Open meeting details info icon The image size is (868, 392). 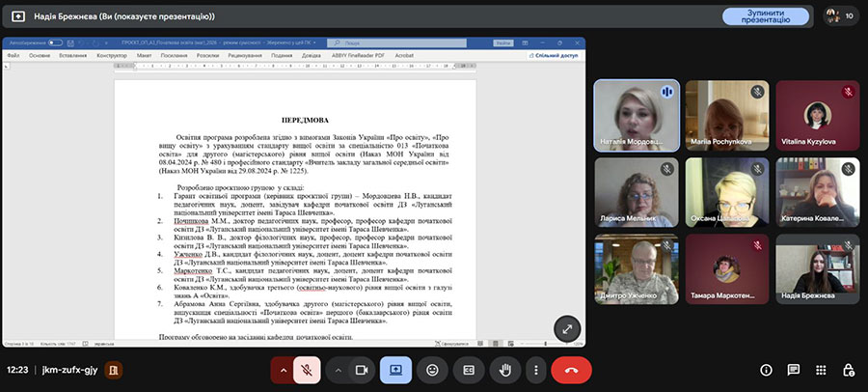tap(766, 370)
